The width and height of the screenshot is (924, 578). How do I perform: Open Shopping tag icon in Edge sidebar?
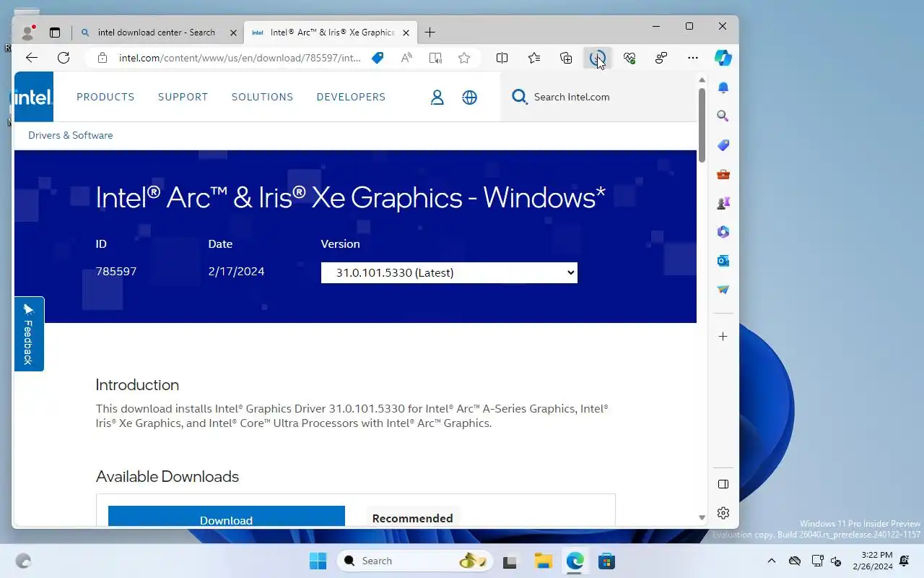pos(723,145)
